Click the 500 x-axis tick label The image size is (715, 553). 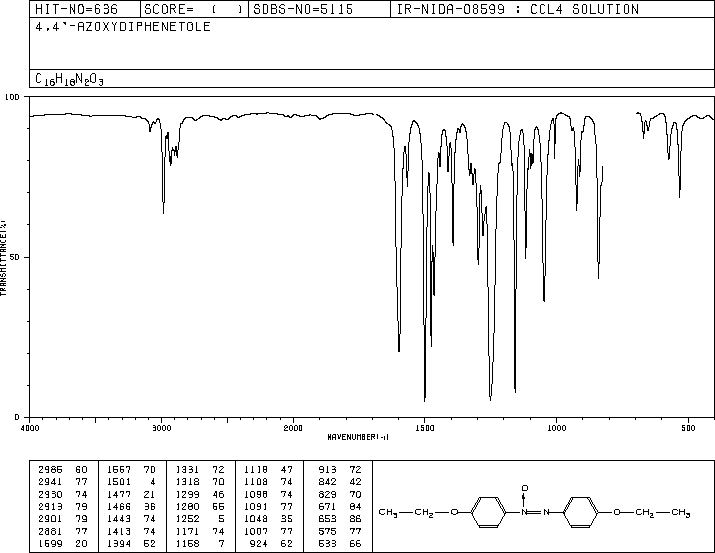[x=688, y=428]
